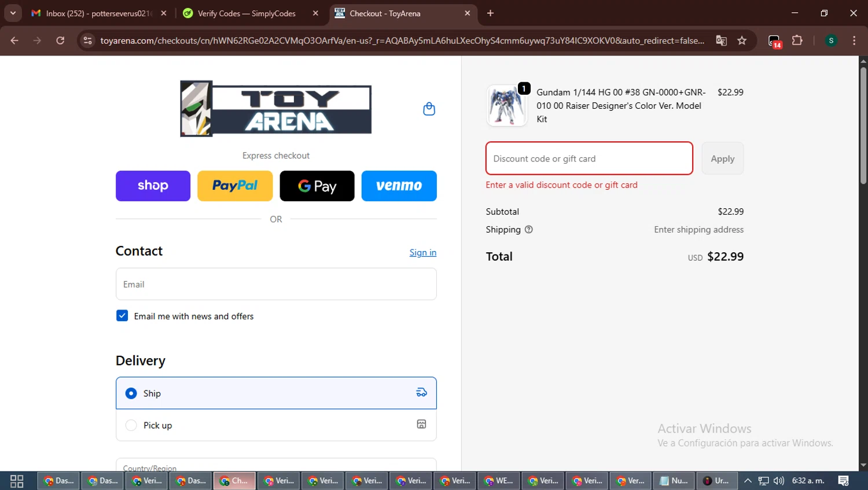Viewport: 868px width, 490px height.
Task: Open the Chrome three-dot menu
Action: [x=854, y=40]
